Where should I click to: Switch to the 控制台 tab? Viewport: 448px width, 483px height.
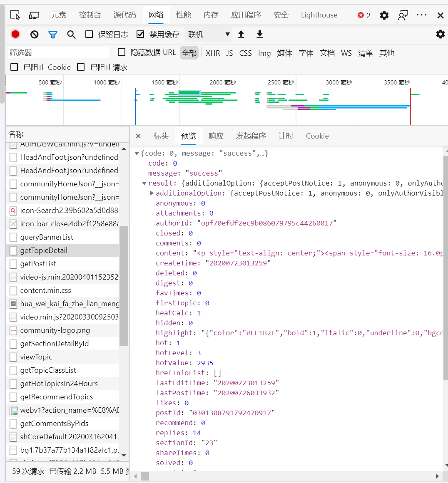[x=90, y=15]
